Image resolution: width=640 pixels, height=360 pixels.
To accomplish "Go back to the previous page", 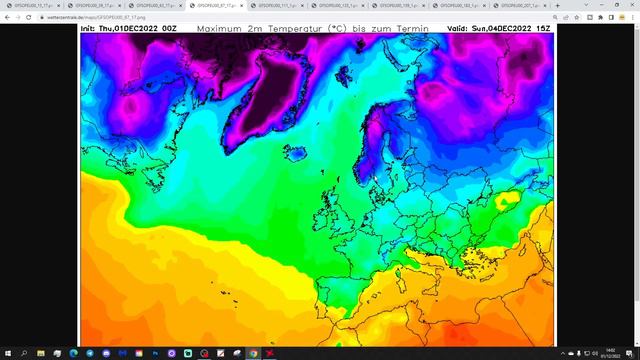I will [x=7, y=18].
